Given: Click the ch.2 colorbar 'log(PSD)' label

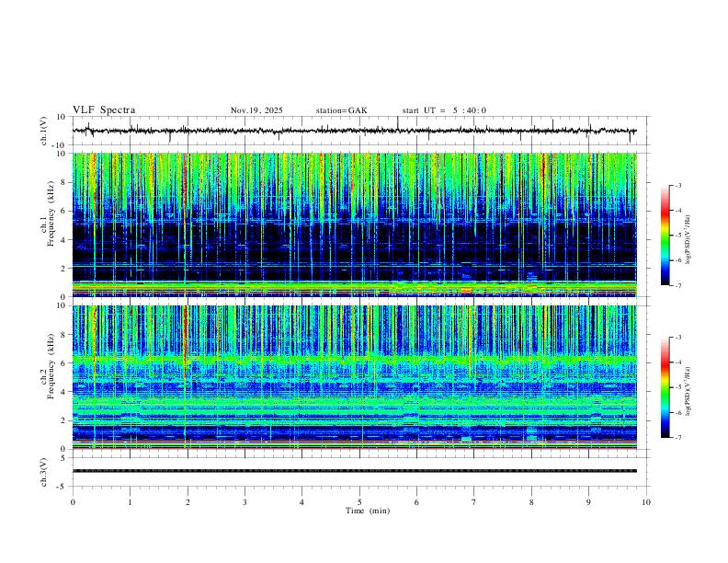Looking at the screenshot, I should (688, 392).
